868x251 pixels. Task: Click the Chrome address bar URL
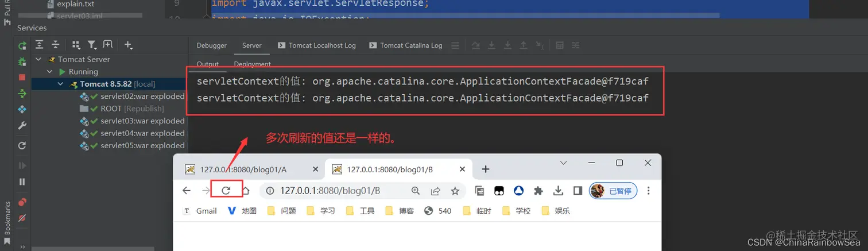tap(330, 191)
